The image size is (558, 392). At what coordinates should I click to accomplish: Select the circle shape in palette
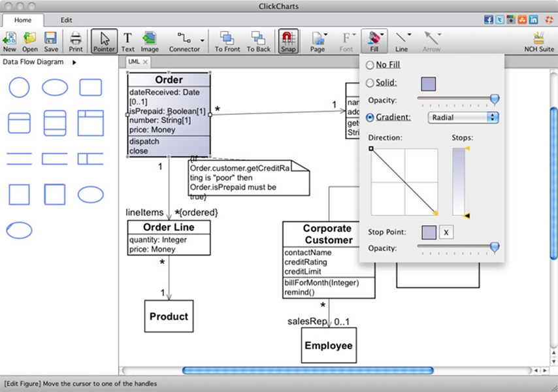click(x=19, y=87)
